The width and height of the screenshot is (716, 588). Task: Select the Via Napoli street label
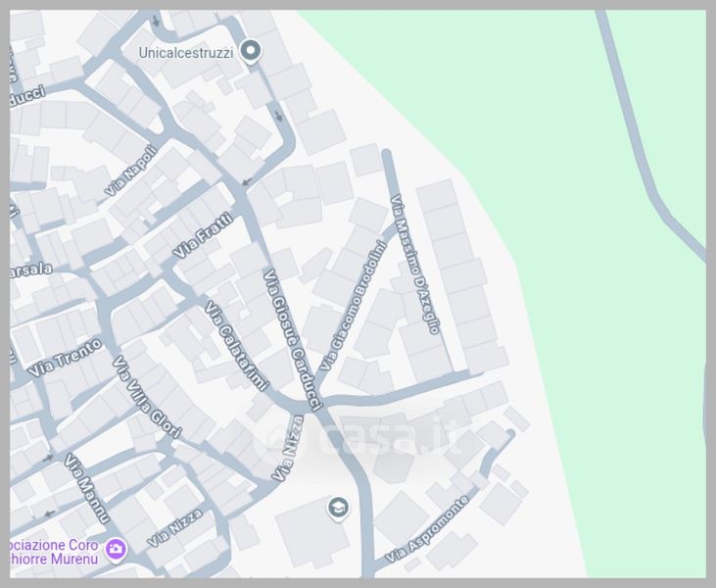click(x=130, y=171)
